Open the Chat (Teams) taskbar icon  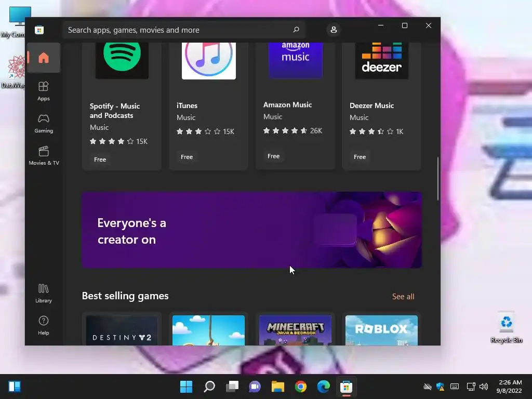click(255, 387)
